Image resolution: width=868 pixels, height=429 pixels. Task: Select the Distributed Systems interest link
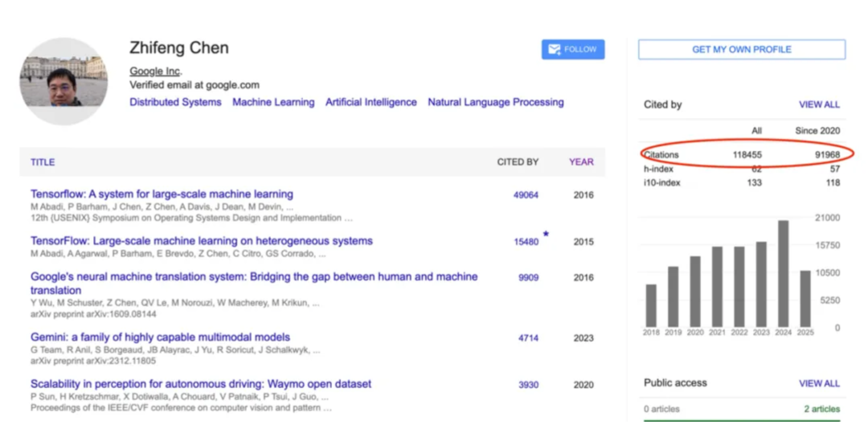click(175, 102)
